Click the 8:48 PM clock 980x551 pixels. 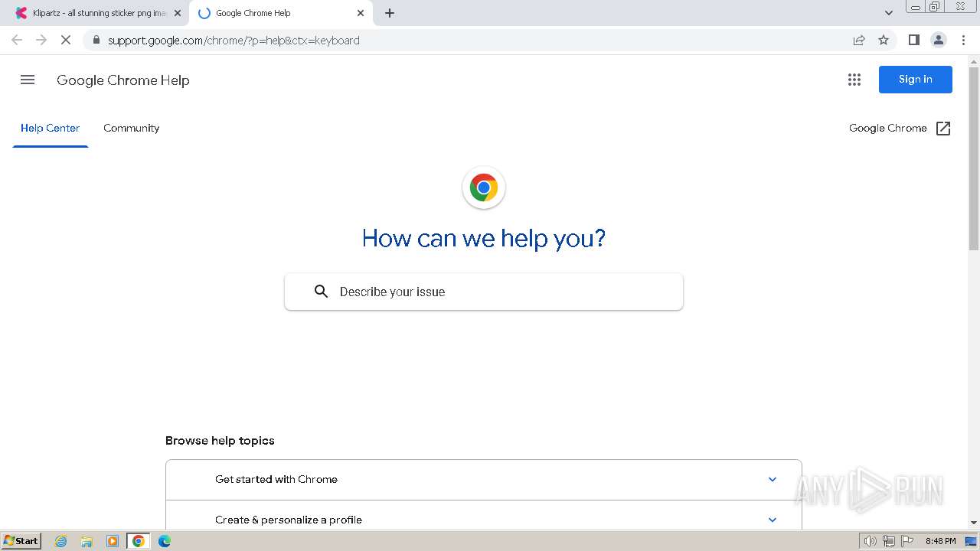point(940,541)
